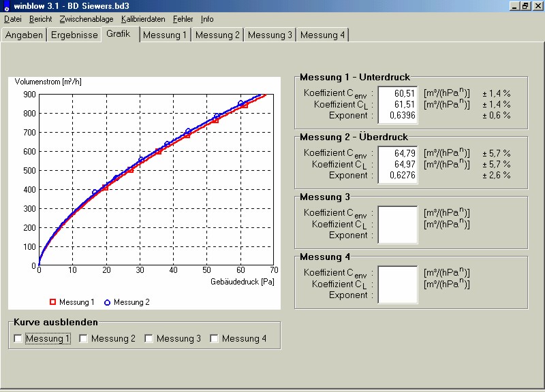Click the Koeffizient CL value 64,97
The height and width of the screenshot is (392, 545).
404,164
